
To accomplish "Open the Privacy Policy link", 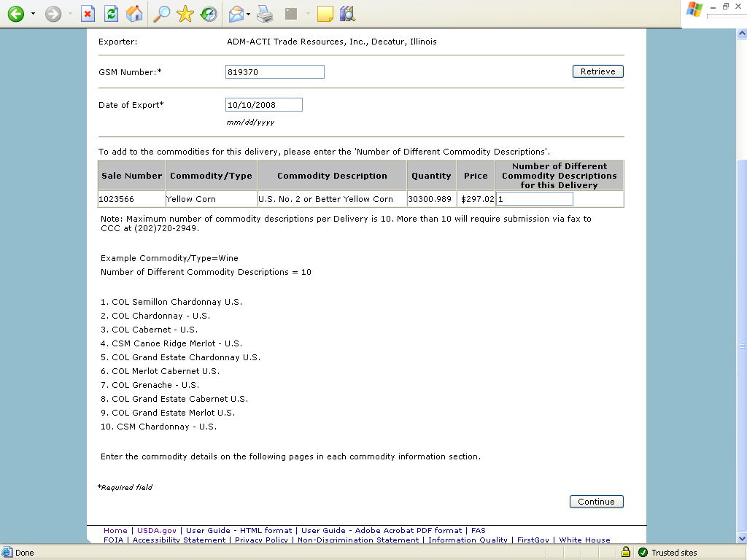I will point(262,540).
